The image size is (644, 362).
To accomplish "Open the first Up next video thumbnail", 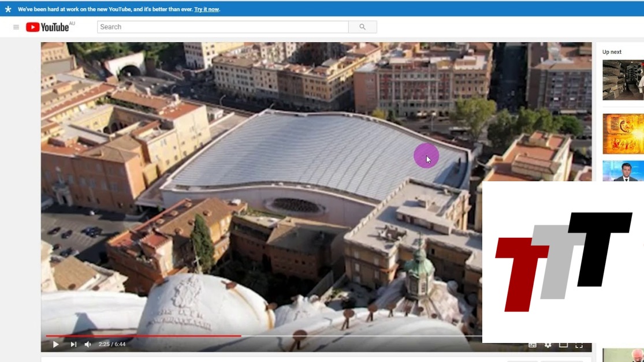I will (x=623, y=80).
